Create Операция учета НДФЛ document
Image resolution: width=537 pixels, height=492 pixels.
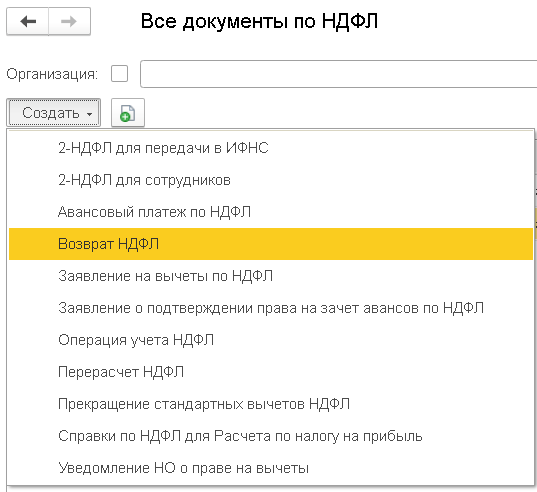point(271,340)
